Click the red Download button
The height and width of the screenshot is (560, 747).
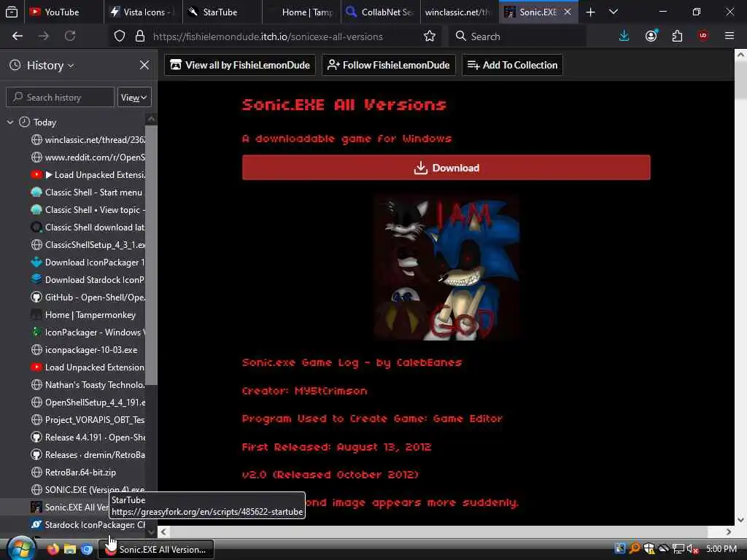pos(446,168)
